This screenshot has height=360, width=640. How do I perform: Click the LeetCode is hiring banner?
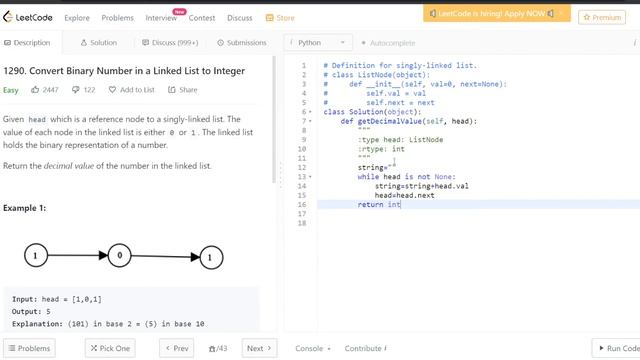[497, 13]
